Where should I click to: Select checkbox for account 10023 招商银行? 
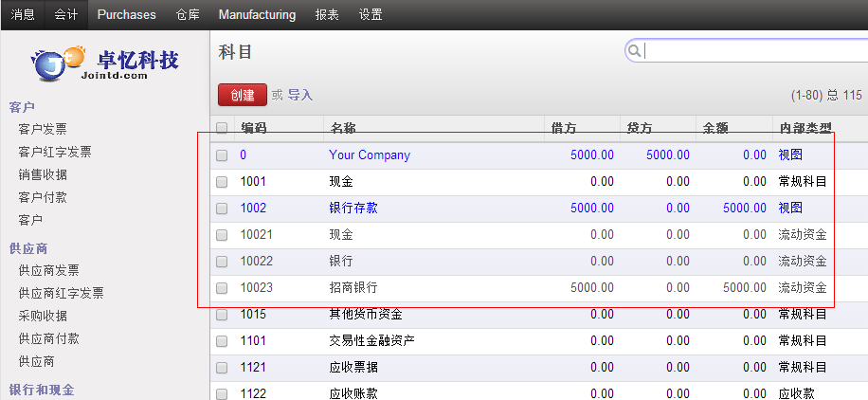222,288
